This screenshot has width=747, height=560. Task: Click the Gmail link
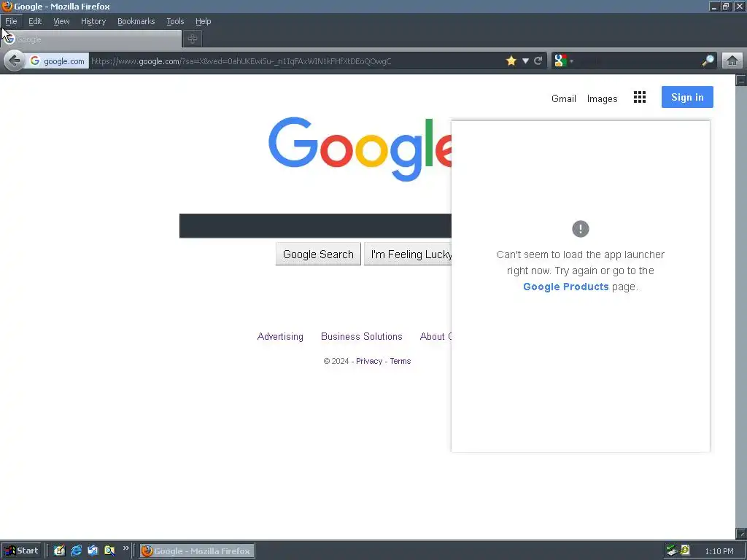coord(564,98)
